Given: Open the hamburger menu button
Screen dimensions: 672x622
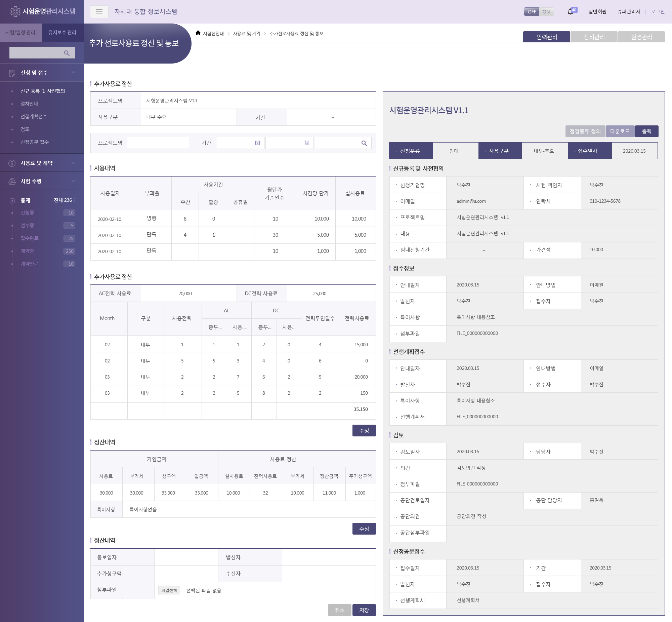Looking at the screenshot, I should [99, 11].
